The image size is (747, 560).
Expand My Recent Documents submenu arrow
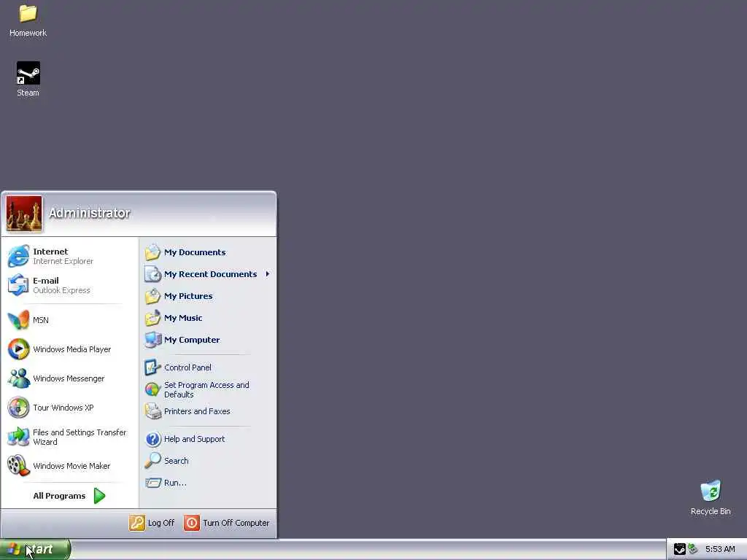pos(268,274)
